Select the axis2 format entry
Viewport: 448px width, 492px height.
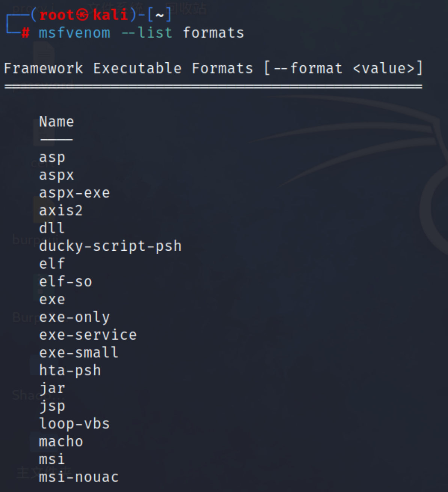click(x=61, y=211)
